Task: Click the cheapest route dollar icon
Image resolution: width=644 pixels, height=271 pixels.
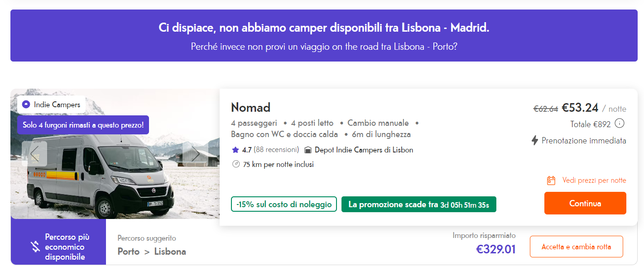Action: 35,247
